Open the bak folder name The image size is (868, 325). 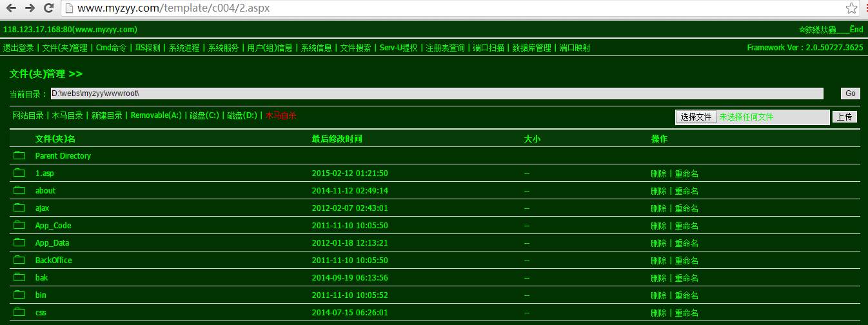coord(41,278)
